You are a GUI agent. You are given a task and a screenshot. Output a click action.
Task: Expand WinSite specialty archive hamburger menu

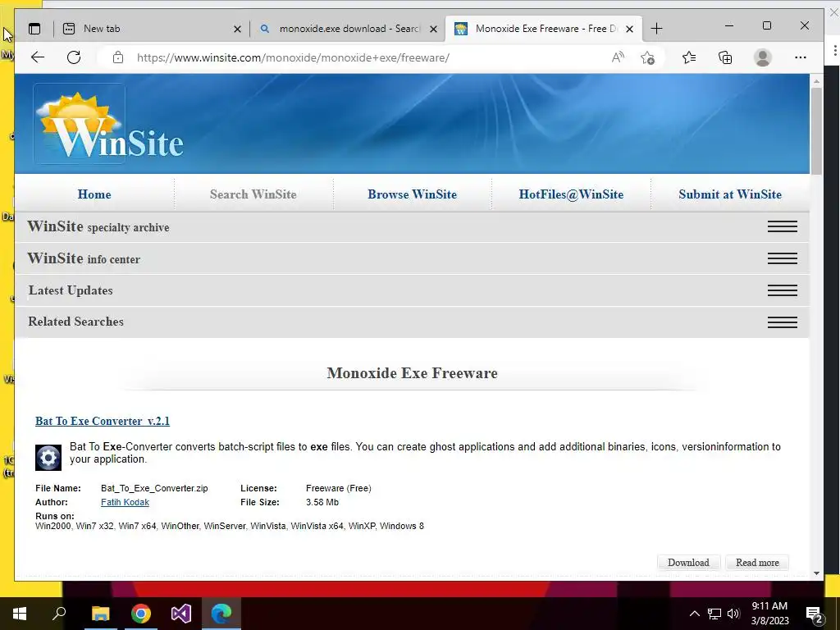coord(782,226)
